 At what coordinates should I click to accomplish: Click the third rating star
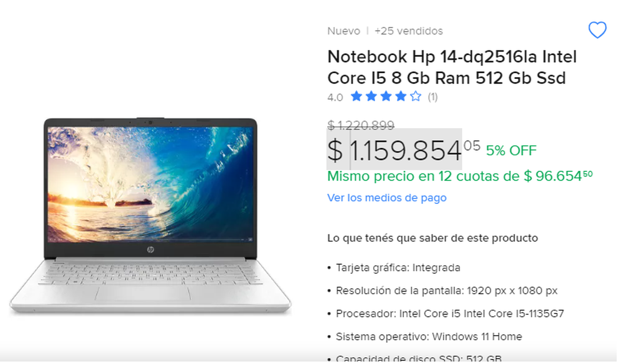click(x=386, y=97)
